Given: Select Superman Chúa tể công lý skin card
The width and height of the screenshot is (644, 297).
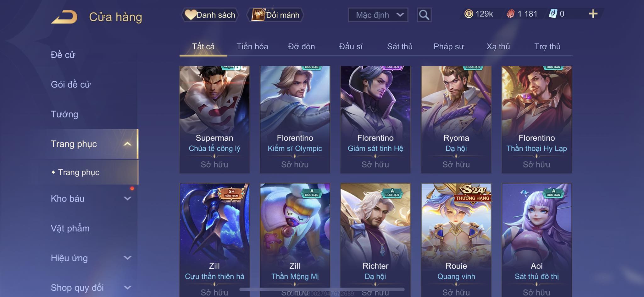Looking at the screenshot, I should (214, 120).
